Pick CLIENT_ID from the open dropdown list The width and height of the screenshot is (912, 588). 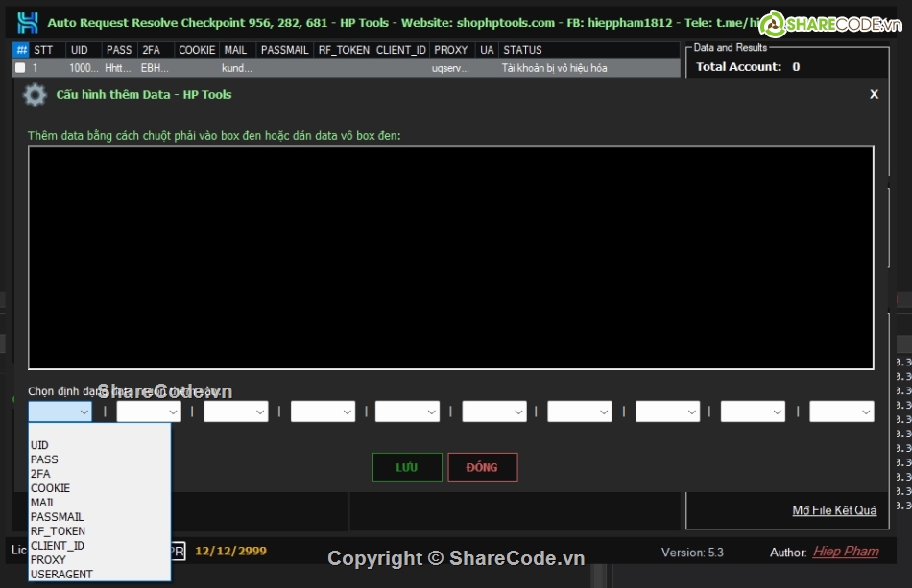coord(100,546)
